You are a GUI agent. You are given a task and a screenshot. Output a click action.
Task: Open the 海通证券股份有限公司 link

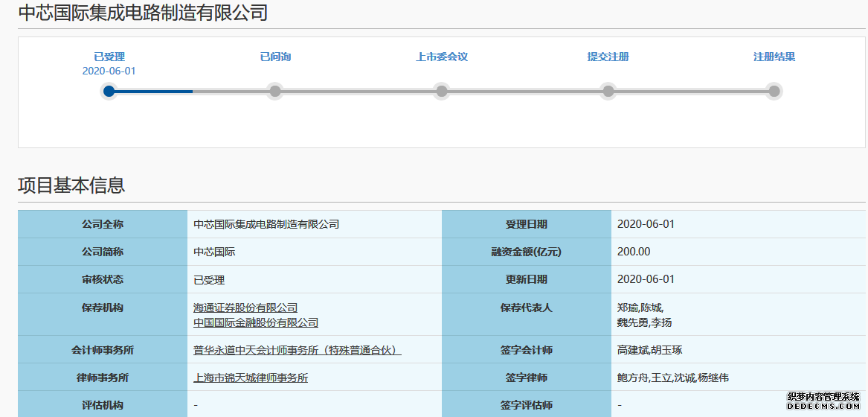tap(245, 308)
